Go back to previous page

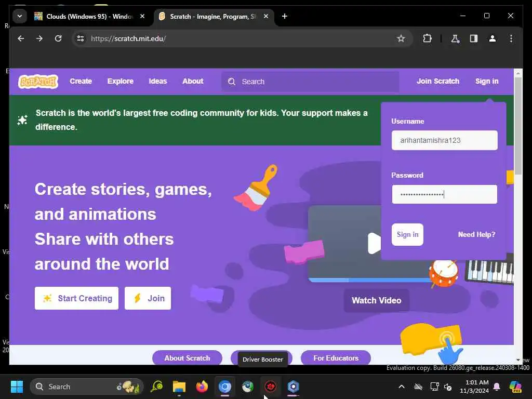[21, 38]
